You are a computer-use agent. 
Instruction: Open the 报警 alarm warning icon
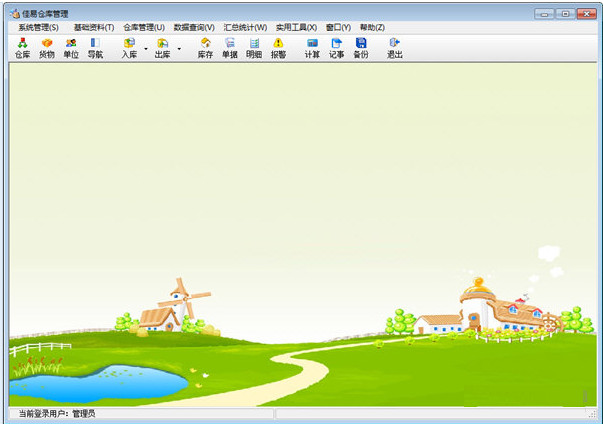pyautogui.click(x=278, y=48)
